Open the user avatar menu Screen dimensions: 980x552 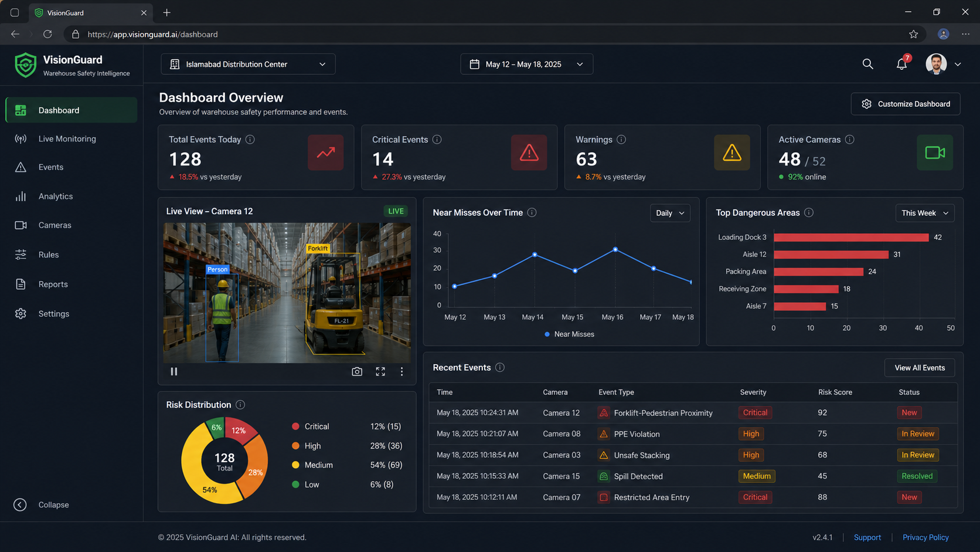click(x=936, y=64)
